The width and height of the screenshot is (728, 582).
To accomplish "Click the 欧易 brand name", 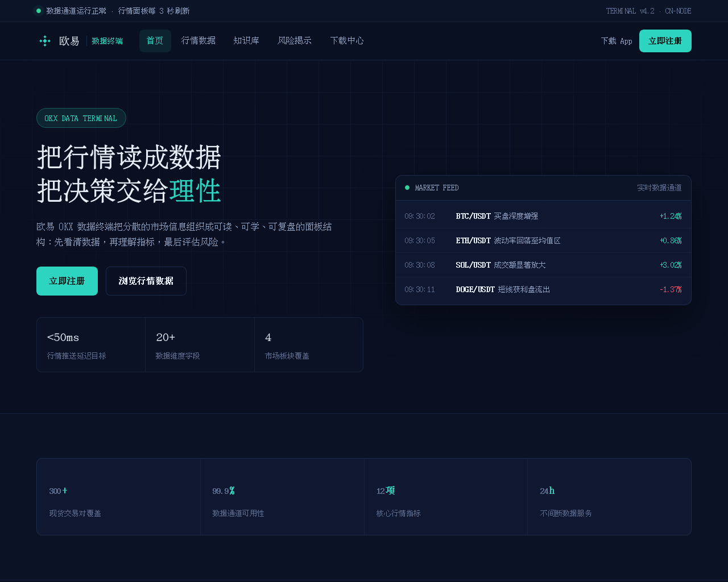I will click(69, 41).
